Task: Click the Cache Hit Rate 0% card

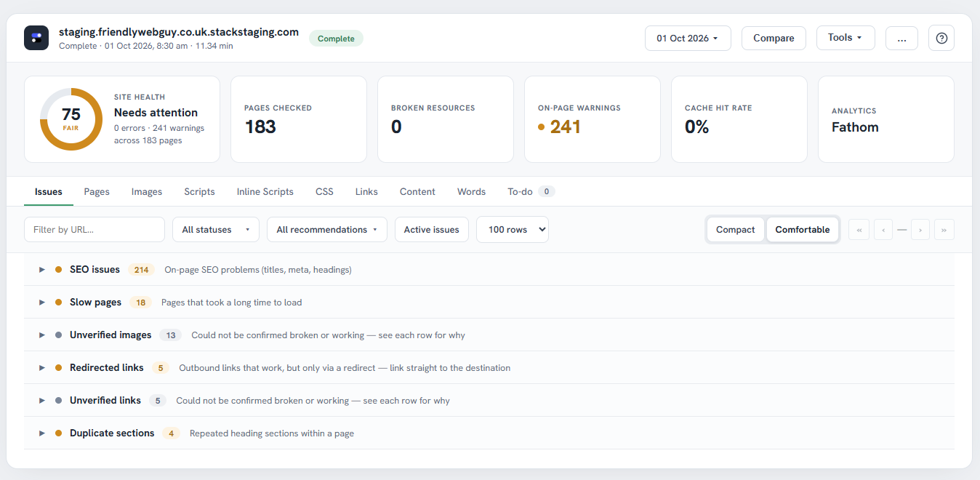Action: (739, 119)
